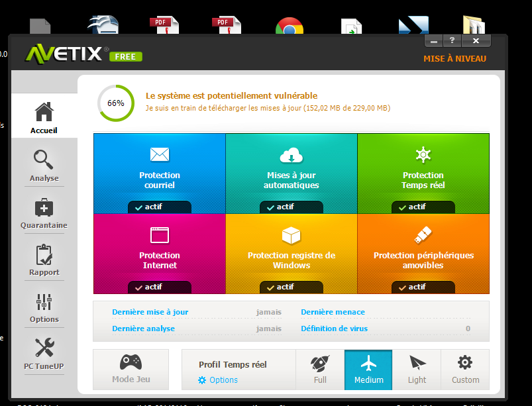Open the second PDF desktop icon

coord(227,25)
